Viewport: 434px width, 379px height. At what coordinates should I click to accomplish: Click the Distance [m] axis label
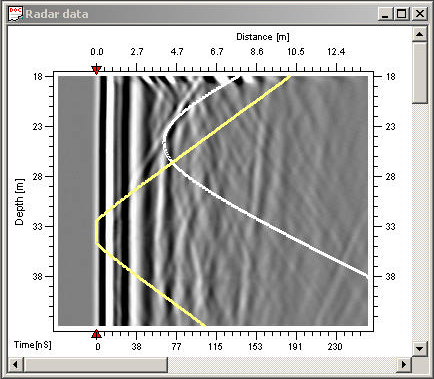point(263,37)
